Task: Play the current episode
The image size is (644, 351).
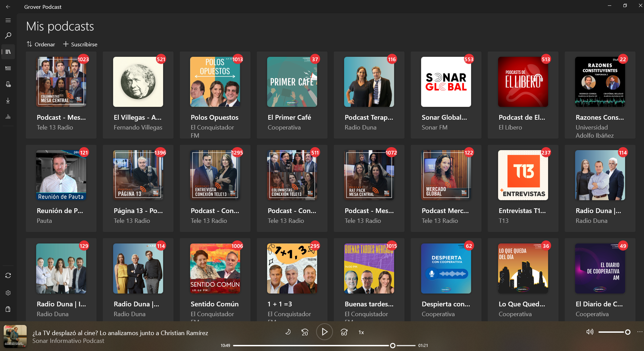Action: pos(324,332)
